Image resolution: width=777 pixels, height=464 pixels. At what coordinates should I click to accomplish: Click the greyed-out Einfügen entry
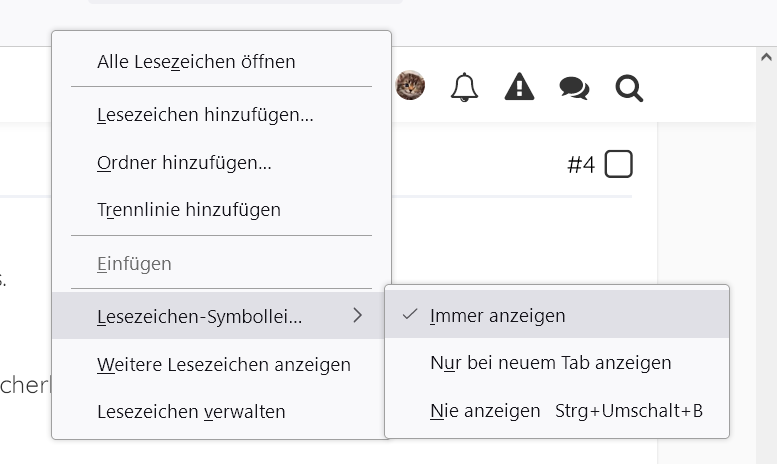point(134,264)
